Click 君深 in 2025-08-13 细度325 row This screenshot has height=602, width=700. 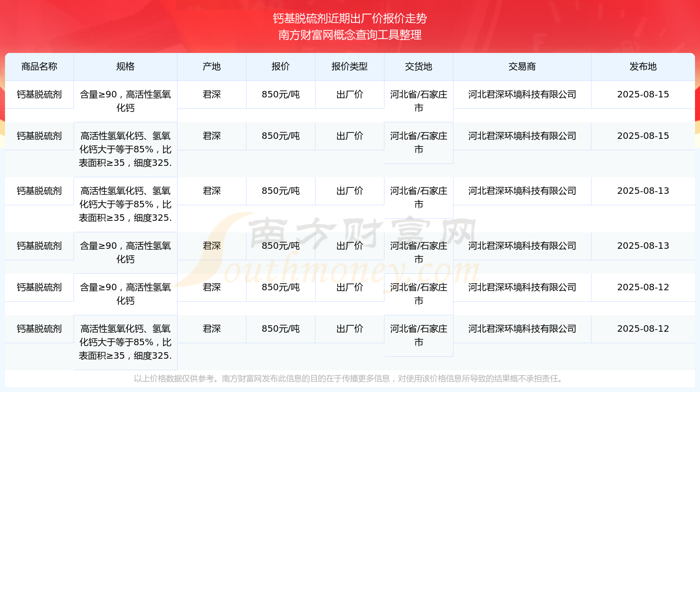click(x=212, y=191)
